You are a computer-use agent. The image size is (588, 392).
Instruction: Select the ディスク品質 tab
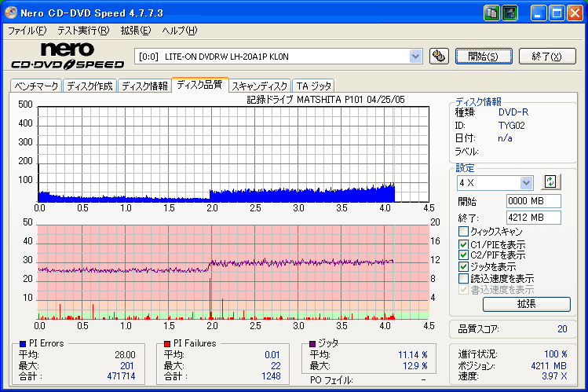199,84
